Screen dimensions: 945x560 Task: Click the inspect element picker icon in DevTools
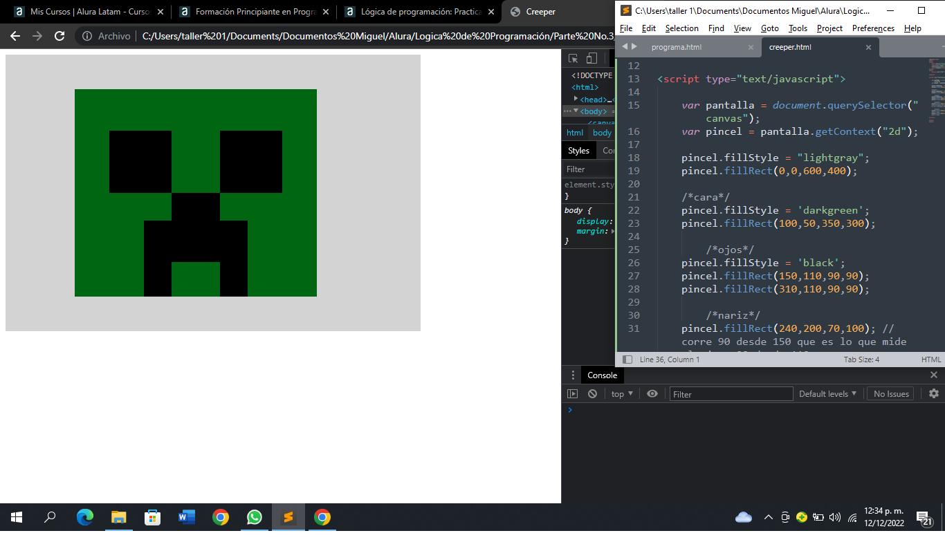click(x=573, y=59)
